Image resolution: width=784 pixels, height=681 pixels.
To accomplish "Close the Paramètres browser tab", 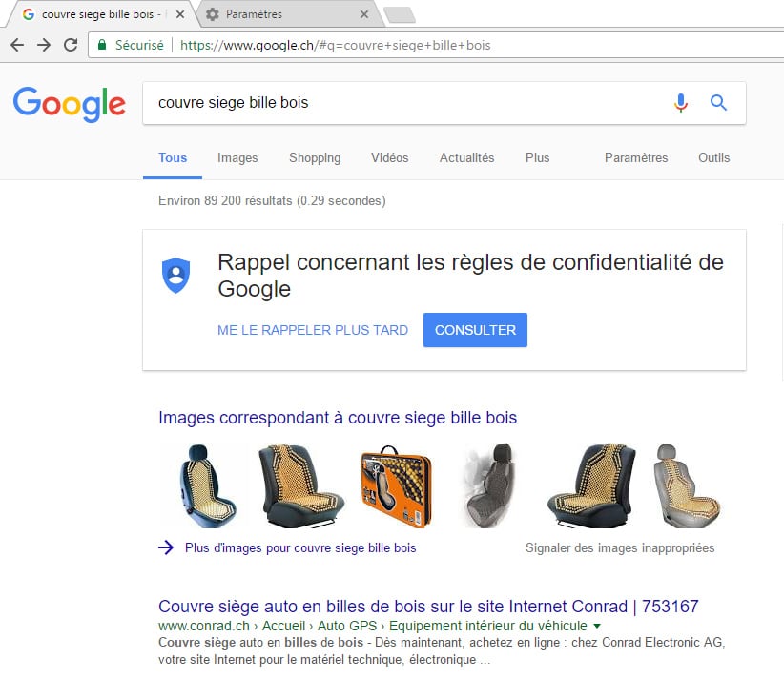I will 364,14.
